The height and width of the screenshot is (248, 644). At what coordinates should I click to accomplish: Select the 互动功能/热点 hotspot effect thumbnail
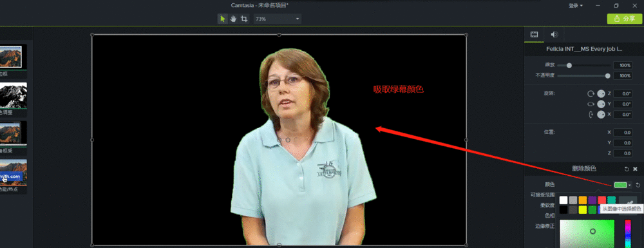13,172
